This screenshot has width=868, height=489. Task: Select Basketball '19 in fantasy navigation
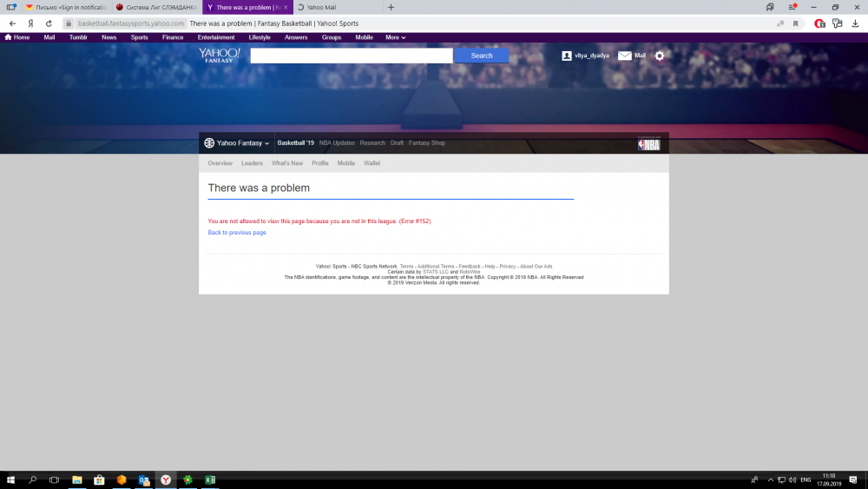click(296, 143)
